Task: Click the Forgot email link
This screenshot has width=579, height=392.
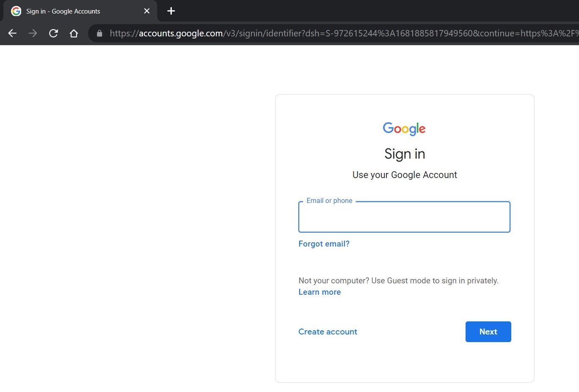Action: coord(324,244)
